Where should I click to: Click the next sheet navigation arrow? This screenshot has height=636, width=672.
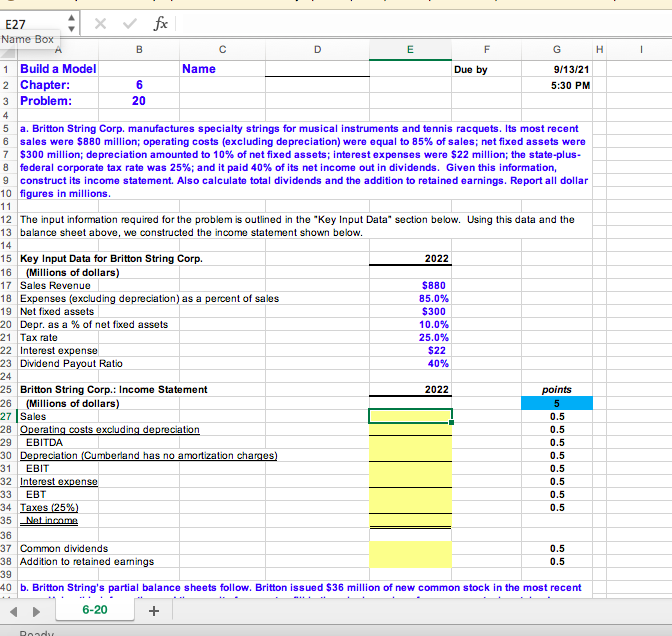pyautogui.click(x=36, y=612)
